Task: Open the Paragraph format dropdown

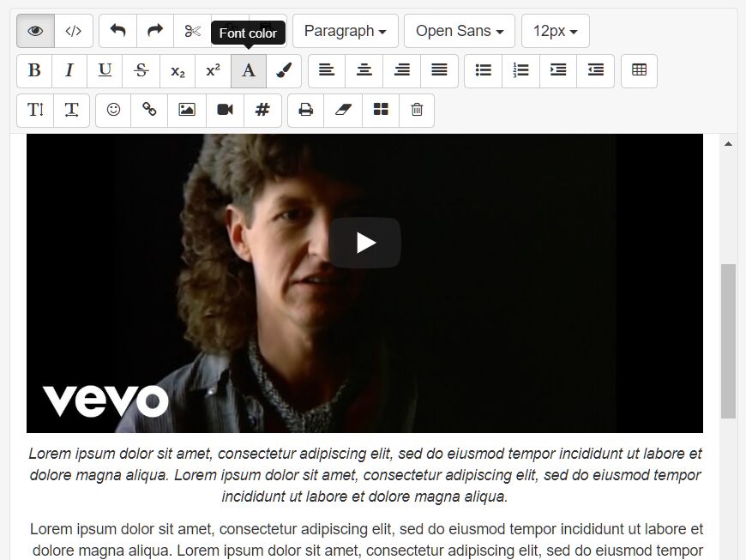Action: [x=346, y=31]
